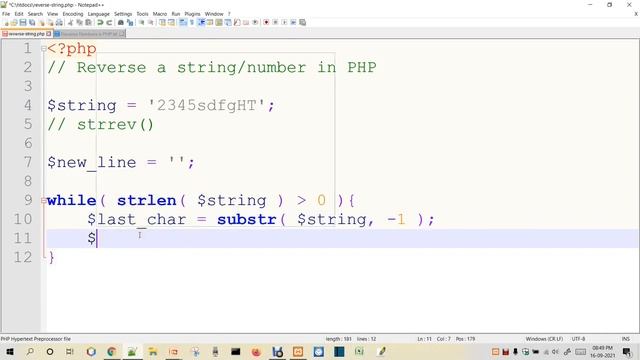
Task: Click the length : 181 lines : 12 status text
Action: pyautogui.click(x=351, y=339)
